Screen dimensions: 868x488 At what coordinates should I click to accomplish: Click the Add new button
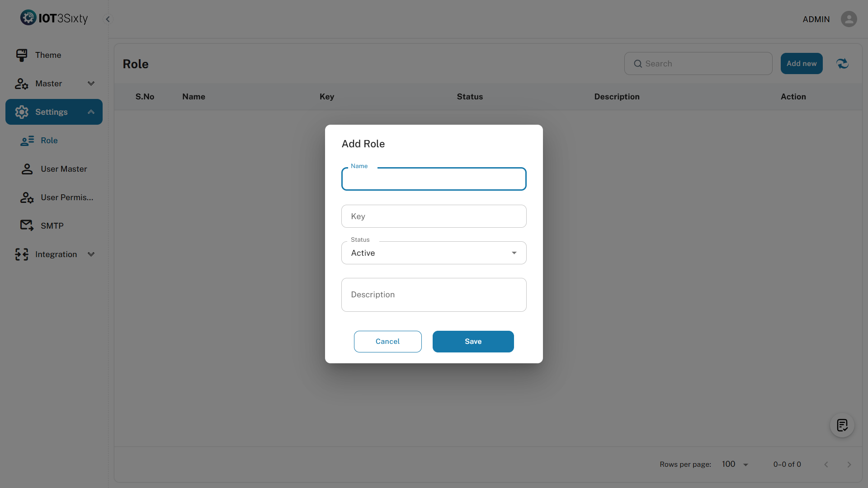[801, 64]
